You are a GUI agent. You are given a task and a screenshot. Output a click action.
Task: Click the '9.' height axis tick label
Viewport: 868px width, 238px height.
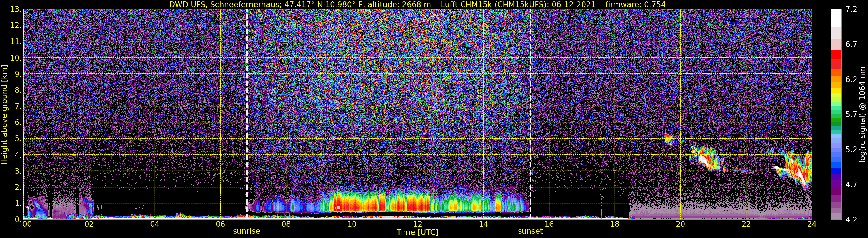tap(18, 74)
